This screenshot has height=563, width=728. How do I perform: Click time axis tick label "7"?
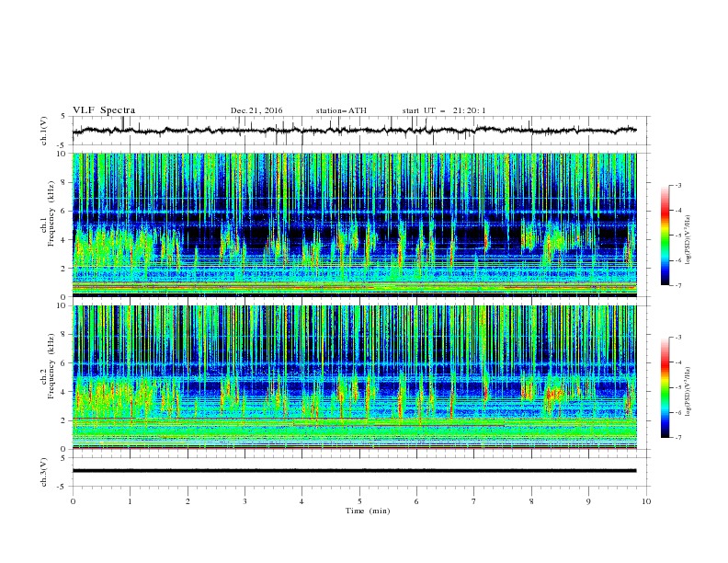(474, 501)
